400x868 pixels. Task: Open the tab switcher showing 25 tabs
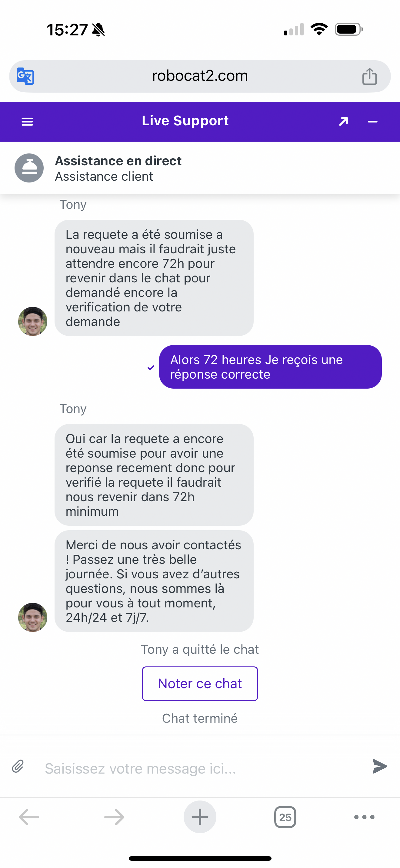(x=285, y=817)
